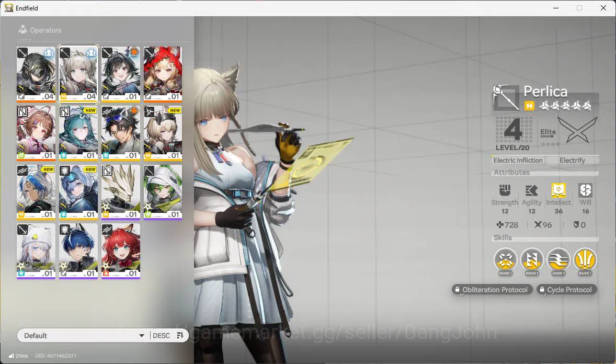Click the Perlica name label
Screen dimensions: 616x364
click(x=545, y=92)
